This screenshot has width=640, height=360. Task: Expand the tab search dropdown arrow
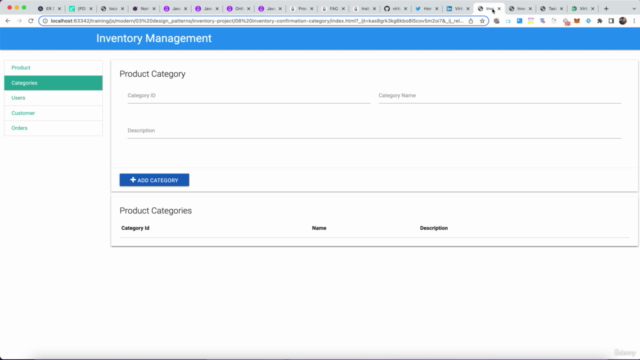click(x=634, y=9)
